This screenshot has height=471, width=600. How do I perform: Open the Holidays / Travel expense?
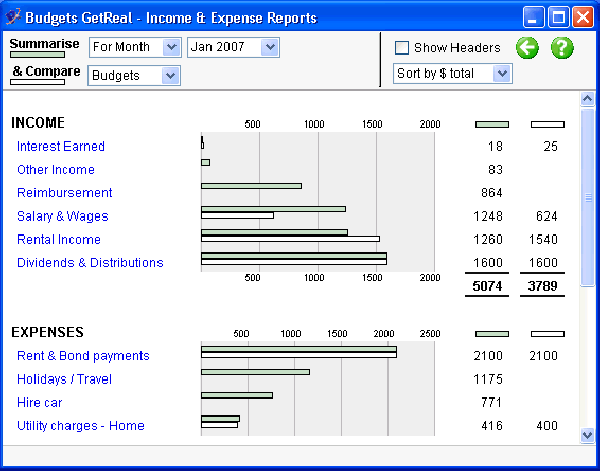click(64, 379)
